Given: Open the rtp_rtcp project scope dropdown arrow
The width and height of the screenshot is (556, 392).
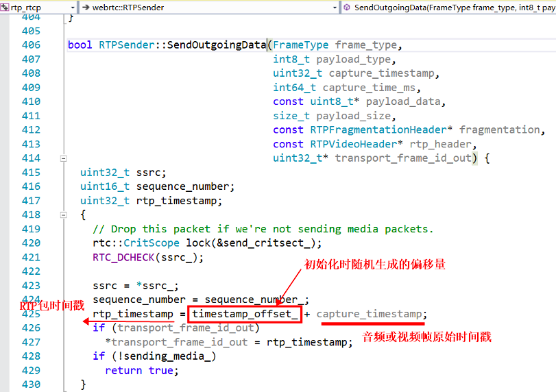Looking at the screenshot, I should coord(72,8).
